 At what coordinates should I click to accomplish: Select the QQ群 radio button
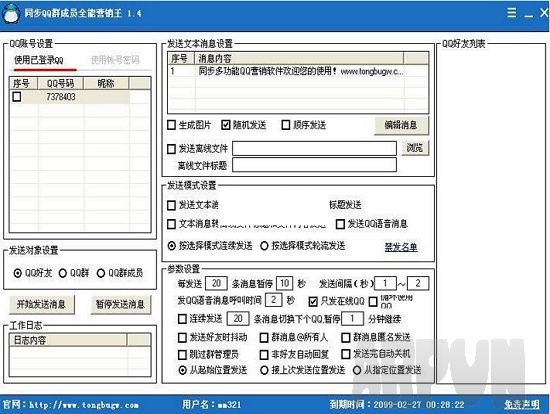click(63, 273)
